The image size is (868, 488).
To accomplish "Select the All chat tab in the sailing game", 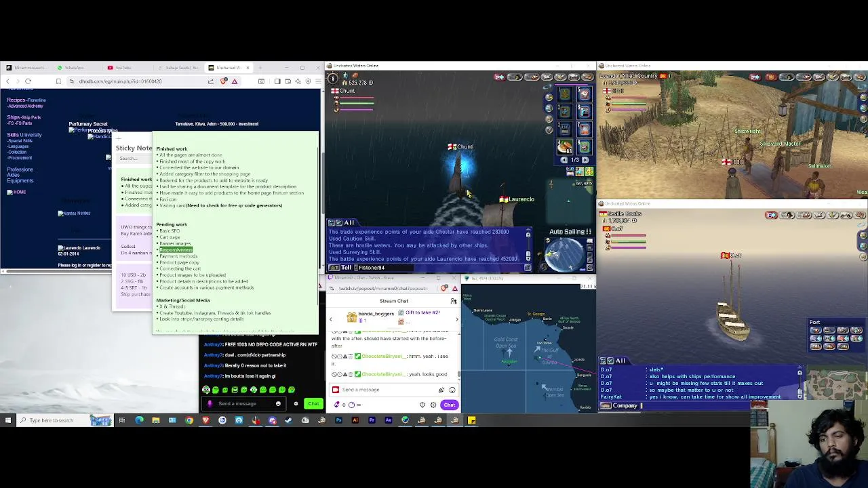I will tap(349, 223).
